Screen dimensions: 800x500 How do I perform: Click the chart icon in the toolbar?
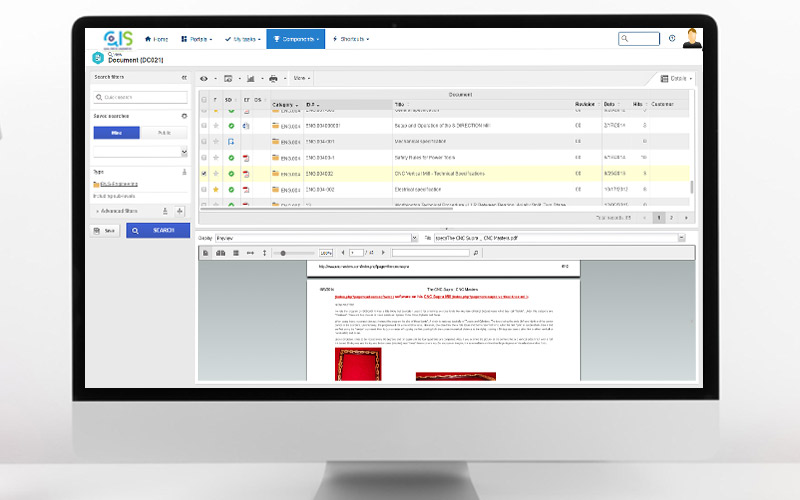[x=250, y=77]
